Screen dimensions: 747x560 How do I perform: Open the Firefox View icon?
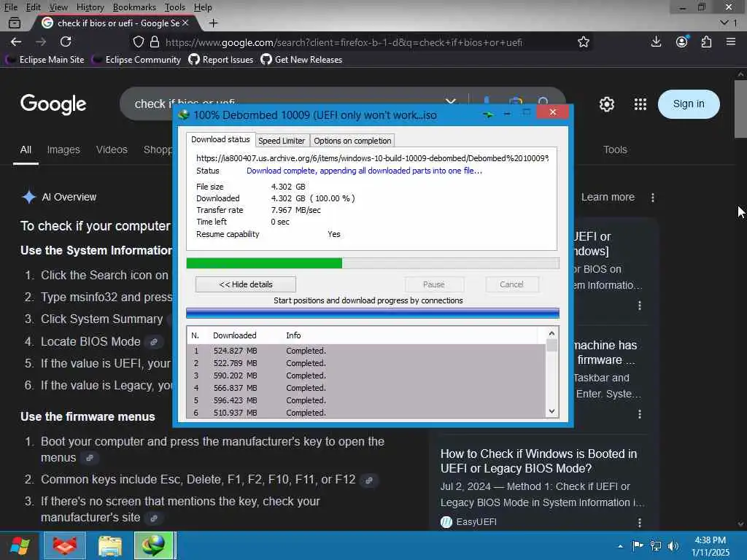coord(15,23)
